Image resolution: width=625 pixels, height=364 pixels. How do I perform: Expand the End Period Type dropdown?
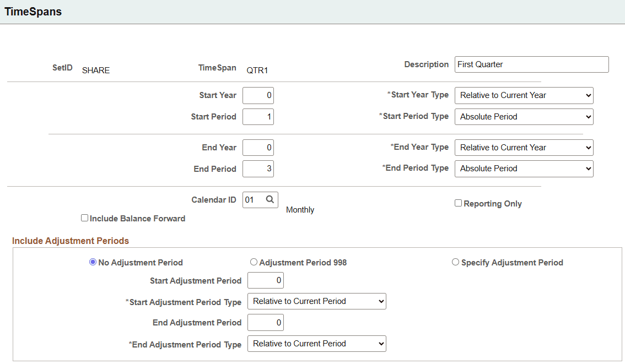tap(524, 169)
